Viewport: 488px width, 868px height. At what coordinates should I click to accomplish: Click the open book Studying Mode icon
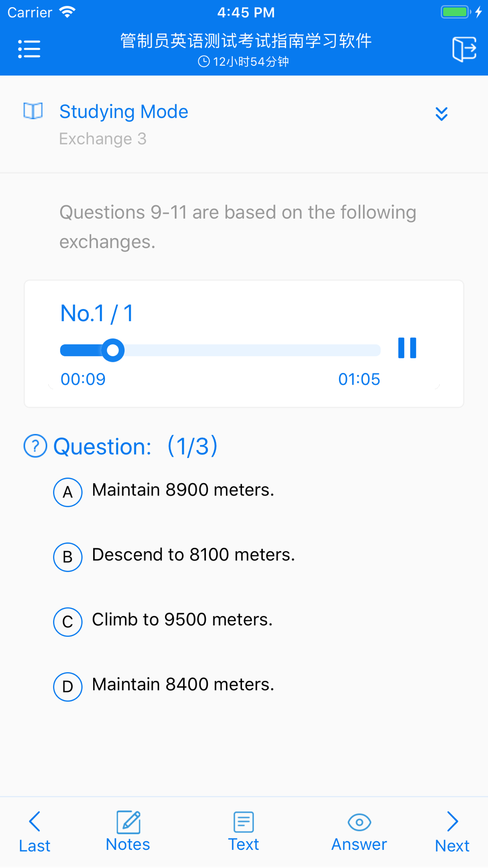pyautogui.click(x=33, y=111)
